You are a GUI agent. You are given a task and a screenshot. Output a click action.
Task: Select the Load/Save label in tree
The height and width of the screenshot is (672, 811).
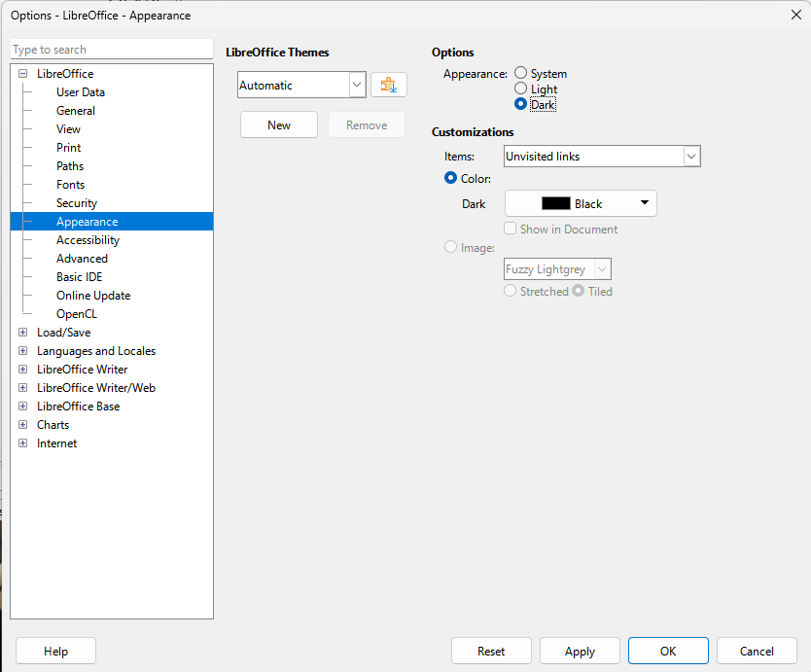click(x=63, y=333)
